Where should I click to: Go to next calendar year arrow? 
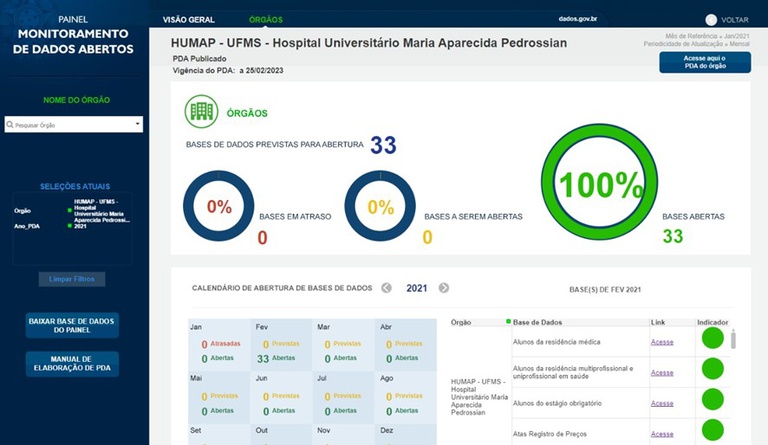click(443, 288)
